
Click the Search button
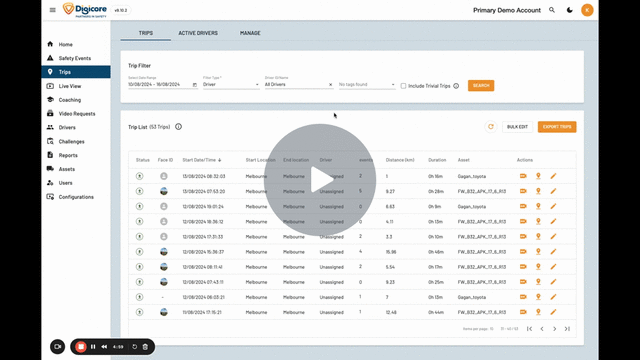pos(481,86)
